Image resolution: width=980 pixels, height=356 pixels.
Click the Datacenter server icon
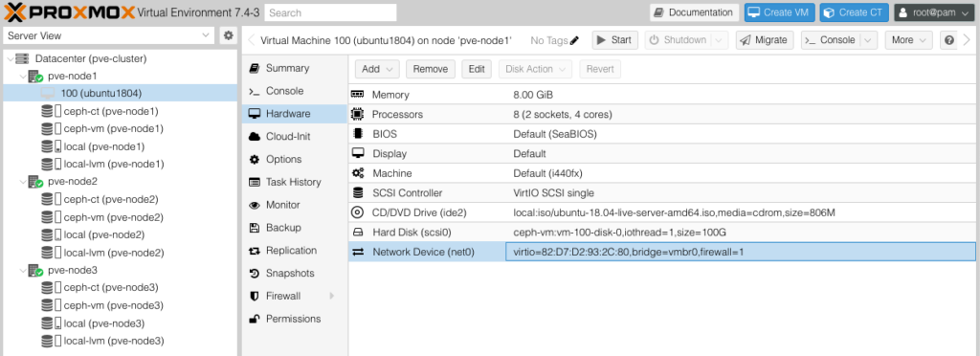pyautogui.click(x=23, y=58)
